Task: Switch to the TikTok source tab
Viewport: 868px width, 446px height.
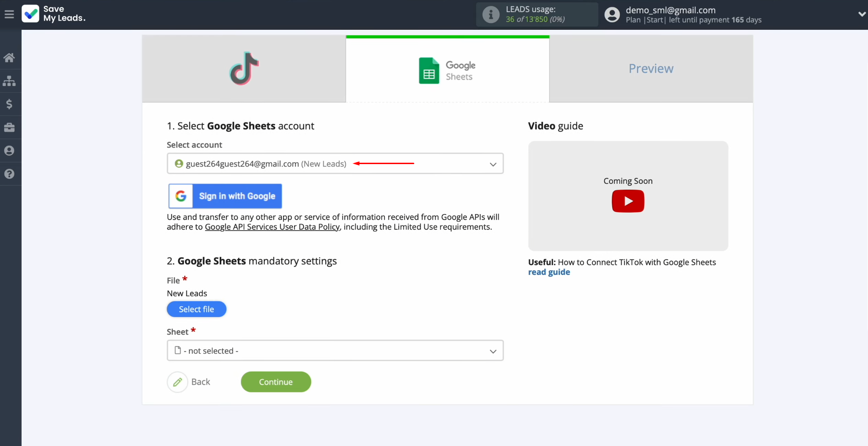Action: (x=244, y=69)
